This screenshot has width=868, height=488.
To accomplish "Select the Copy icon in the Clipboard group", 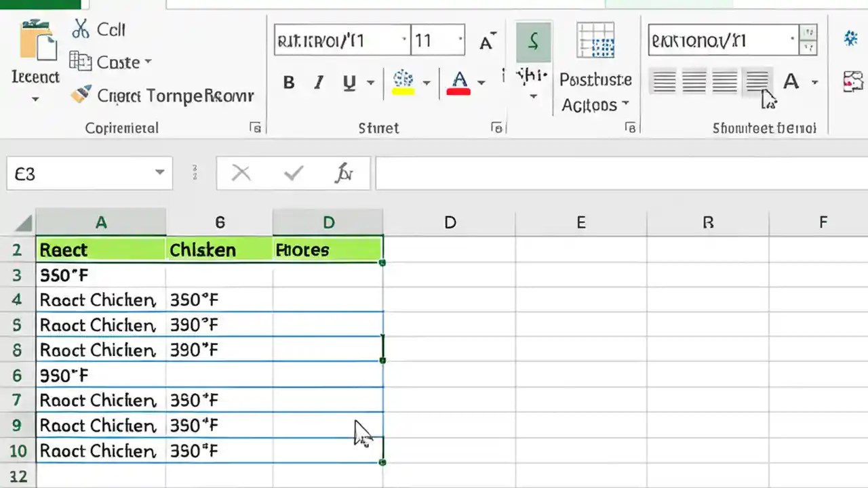I will pyautogui.click(x=81, y=62).
